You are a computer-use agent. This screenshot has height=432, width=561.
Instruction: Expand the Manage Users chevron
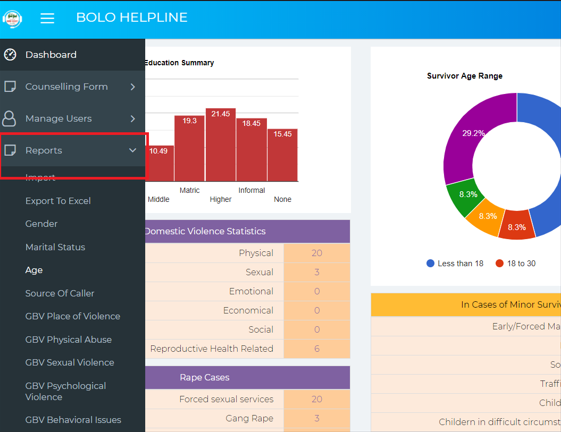(133, 118)
